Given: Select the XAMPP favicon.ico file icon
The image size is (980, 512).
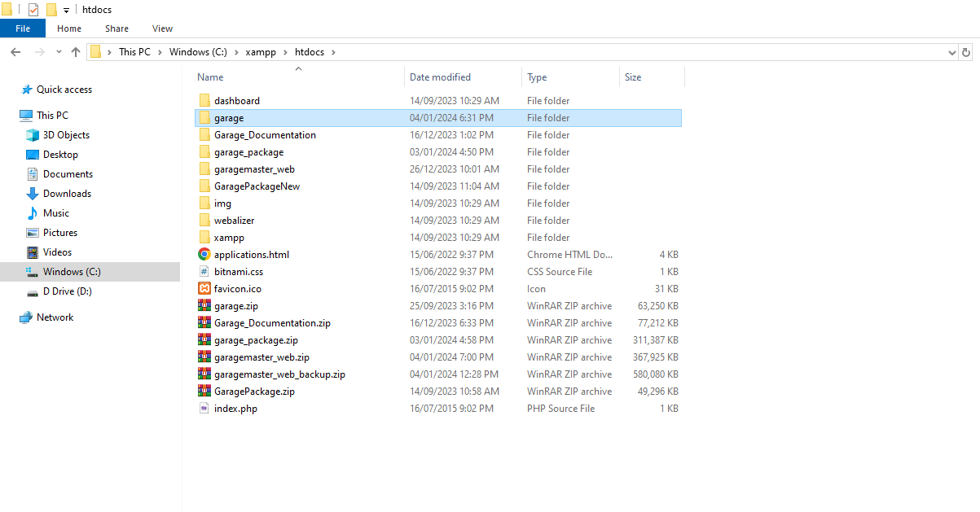Looking at the screenshot, I should (204, 289).
